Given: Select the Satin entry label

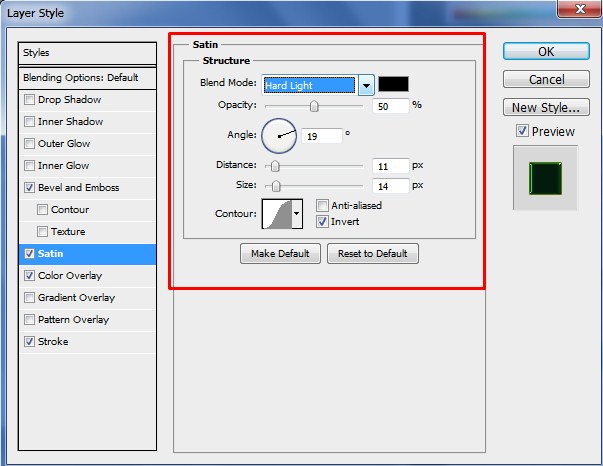Looking at the screenshot, I should click(x=50, y=253).
